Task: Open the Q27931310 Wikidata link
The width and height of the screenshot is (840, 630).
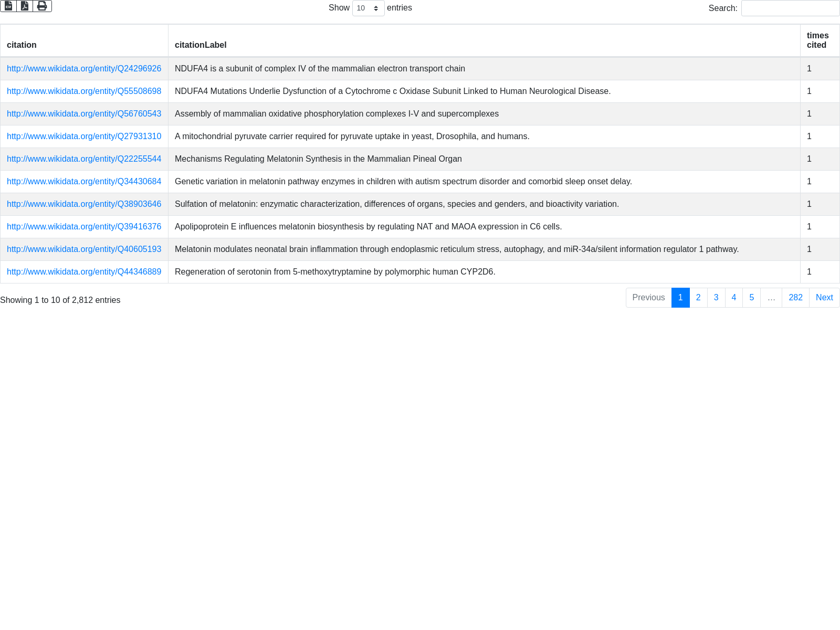Action: (x=84, y=136)
